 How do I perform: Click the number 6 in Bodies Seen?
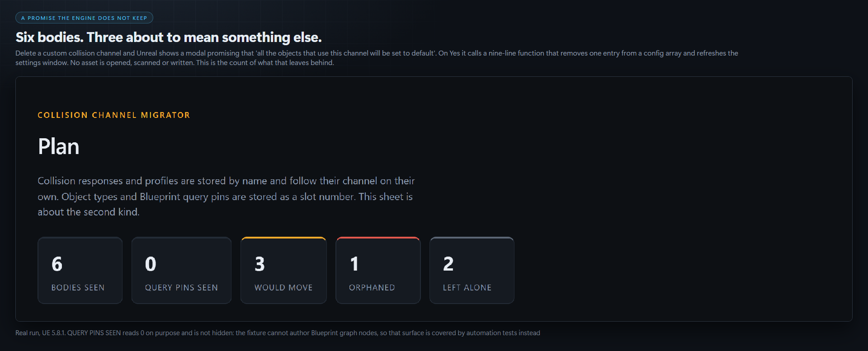[57, 264]
